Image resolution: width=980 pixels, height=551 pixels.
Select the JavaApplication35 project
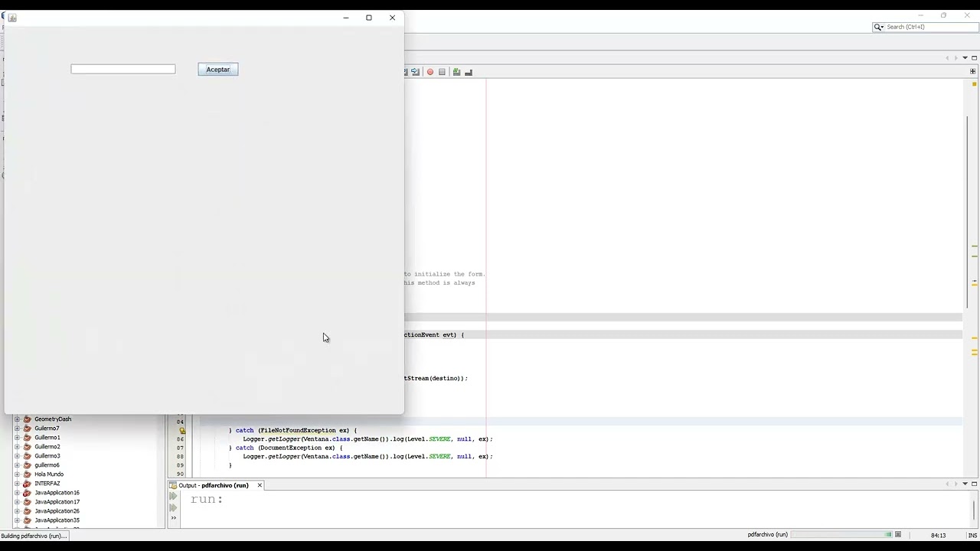coord(57,520)
